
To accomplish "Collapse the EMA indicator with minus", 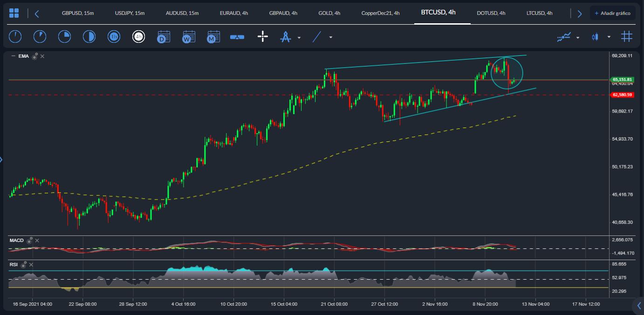I will tap(13, 56).
